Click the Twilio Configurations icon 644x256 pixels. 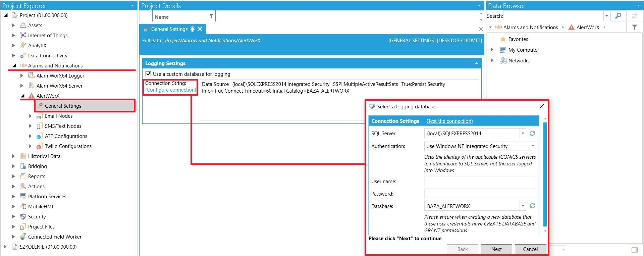[39, 146]
